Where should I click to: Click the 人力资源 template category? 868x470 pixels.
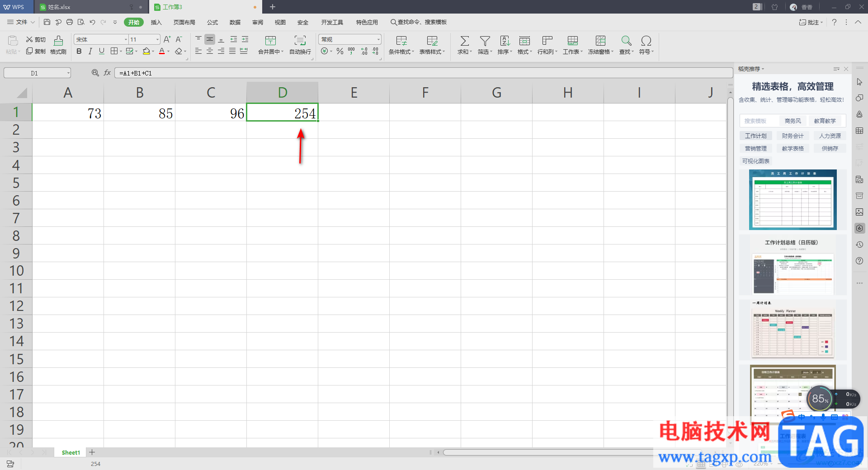tap(830, 136)
